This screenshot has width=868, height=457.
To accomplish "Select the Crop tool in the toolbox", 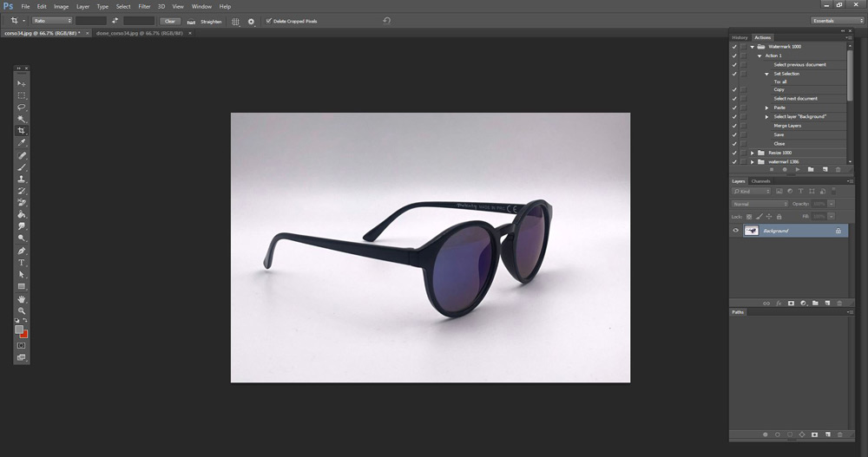I will [22, 131].
